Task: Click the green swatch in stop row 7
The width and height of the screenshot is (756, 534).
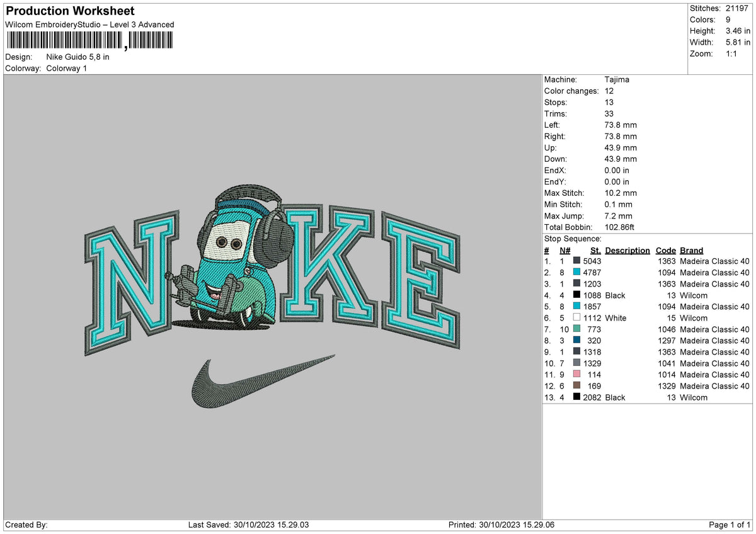Action: [x=576, y=329]
